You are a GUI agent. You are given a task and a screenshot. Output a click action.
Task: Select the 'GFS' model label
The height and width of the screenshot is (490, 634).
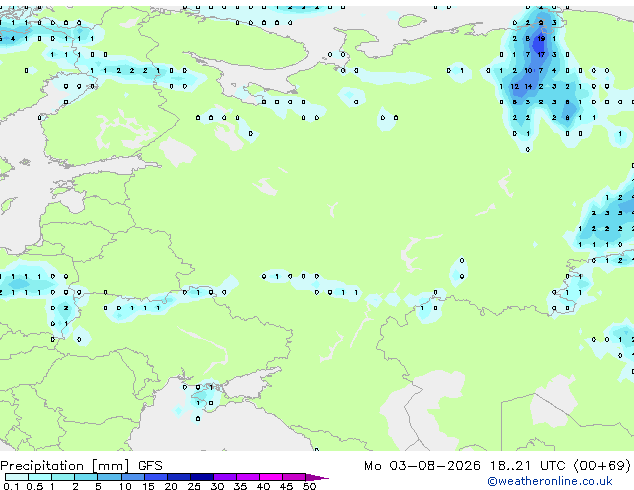(x=150, y=466)
